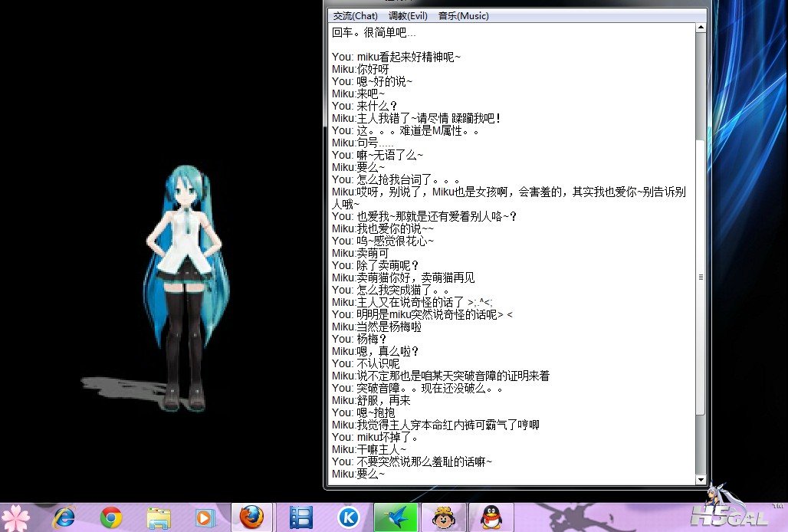Click the line "You: 来什么?"

[364, 106]
